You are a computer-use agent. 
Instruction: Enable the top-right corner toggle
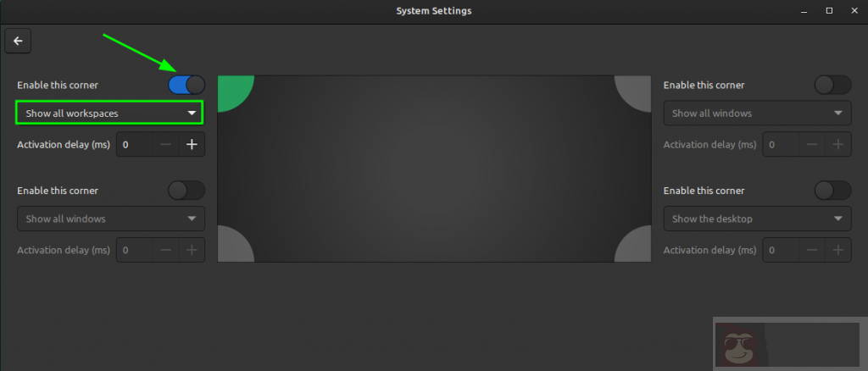click(x=832, y=86)
